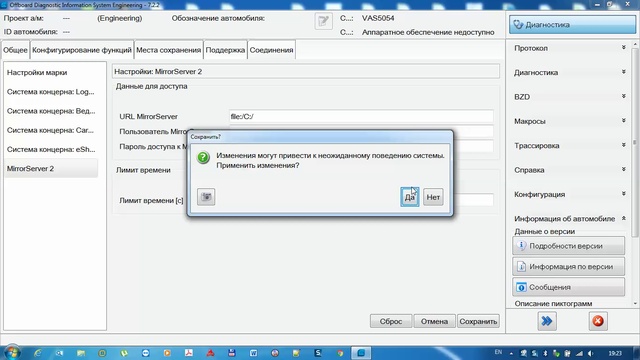Click the Подробности версии info icon
The height and width of the screenshot is (360, 640).
[x=521, y=246]
